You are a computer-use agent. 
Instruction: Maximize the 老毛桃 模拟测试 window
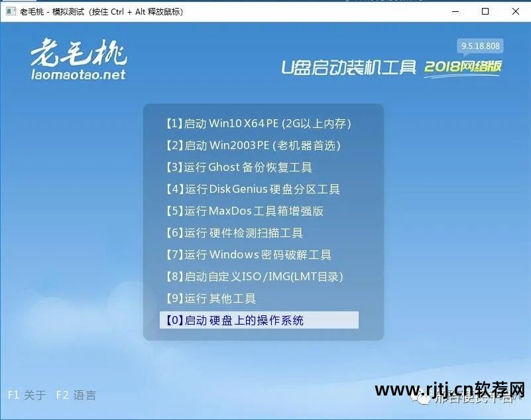point(485,11)
